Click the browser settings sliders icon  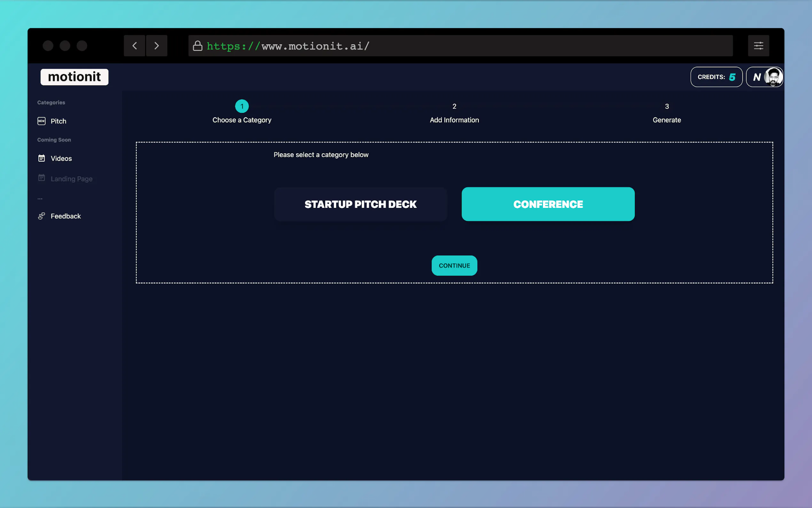click(x=758, y=46)
